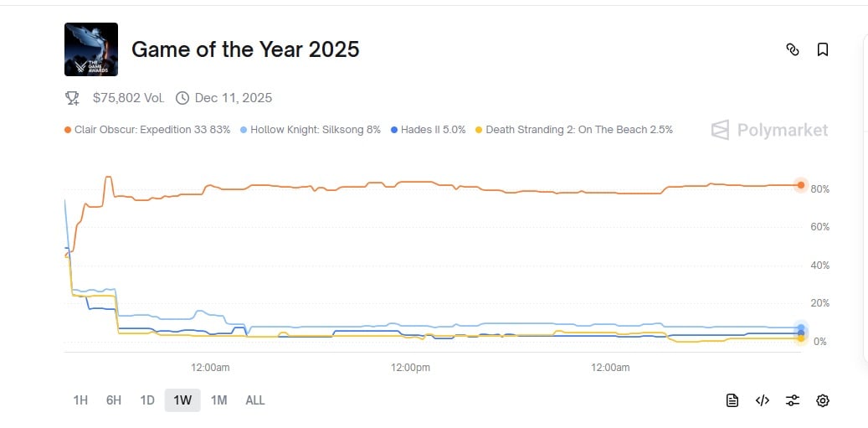Switch chart to 1M range
This screenshot has height=428, width=868.
pos(218,400)
